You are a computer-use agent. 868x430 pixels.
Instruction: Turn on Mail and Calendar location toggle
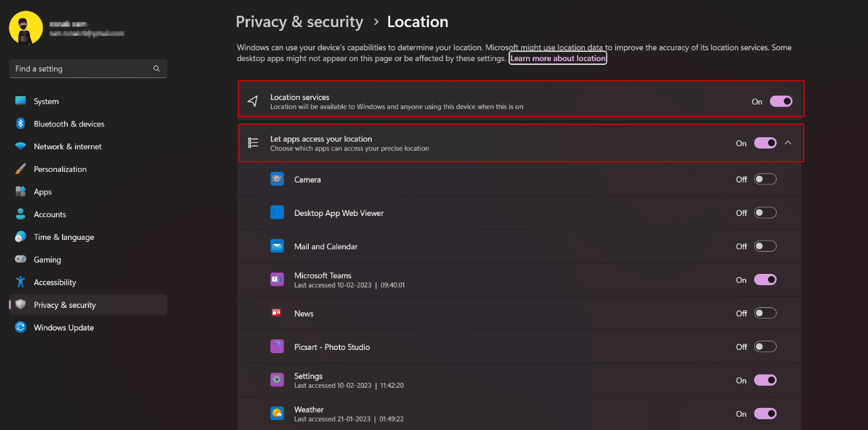pos(765,246)
